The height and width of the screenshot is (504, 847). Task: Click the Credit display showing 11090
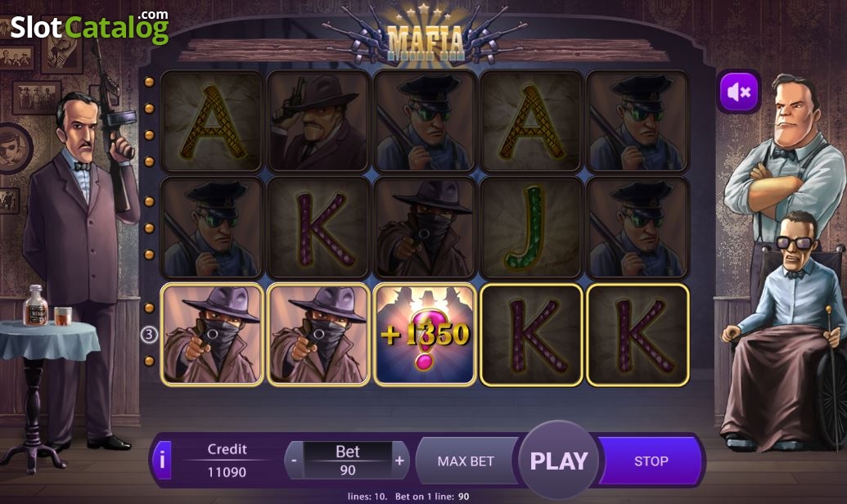[227, 471]
